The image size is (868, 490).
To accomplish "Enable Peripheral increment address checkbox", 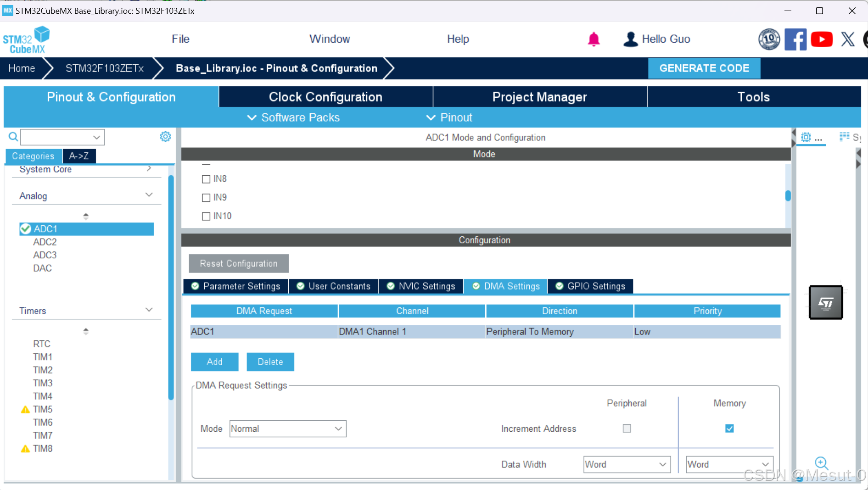I will click(x=627, y=429).
